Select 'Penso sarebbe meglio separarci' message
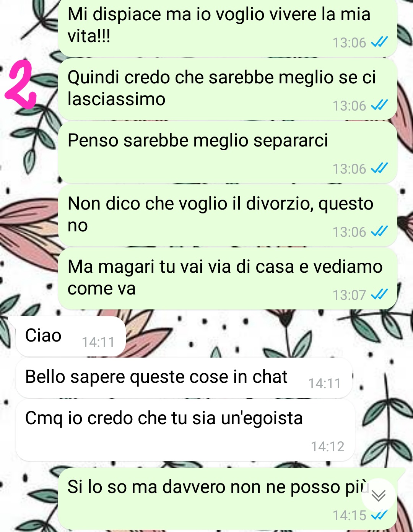Image resolution: width=413 pixels, height=532 pixels. pyautogui.click(x=228, y=153)
